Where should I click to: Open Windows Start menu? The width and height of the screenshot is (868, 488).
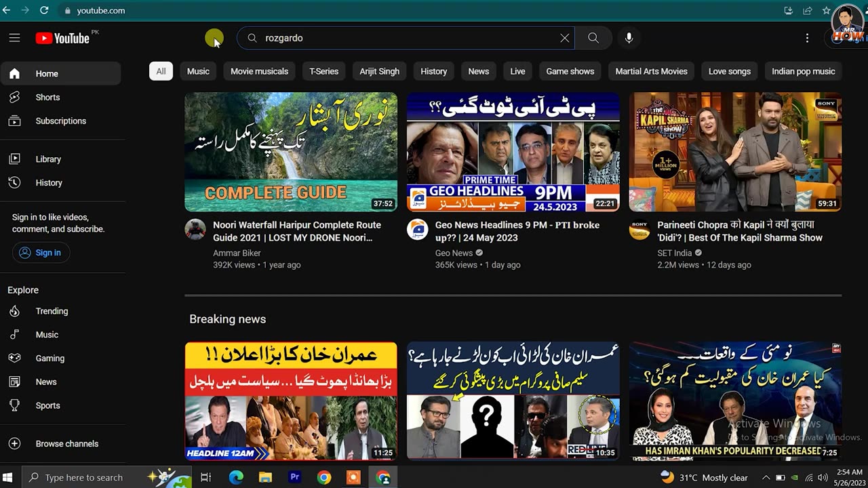click(x=8, y=477)
